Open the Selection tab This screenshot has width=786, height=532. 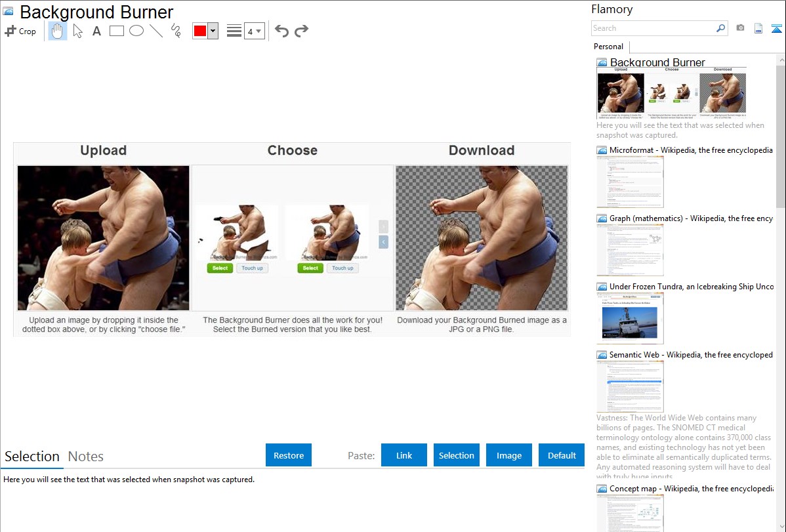pyautogui.click(x=32, y=457)
